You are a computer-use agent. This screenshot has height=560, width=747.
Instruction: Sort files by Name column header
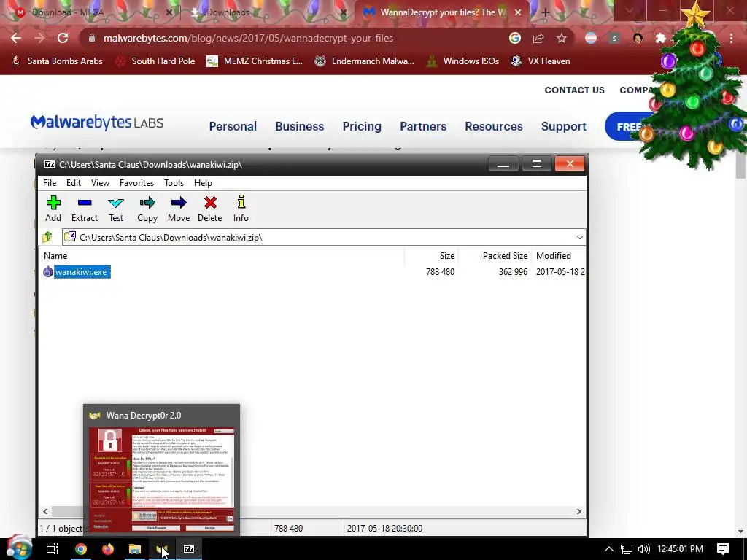(x=222, y=256)
